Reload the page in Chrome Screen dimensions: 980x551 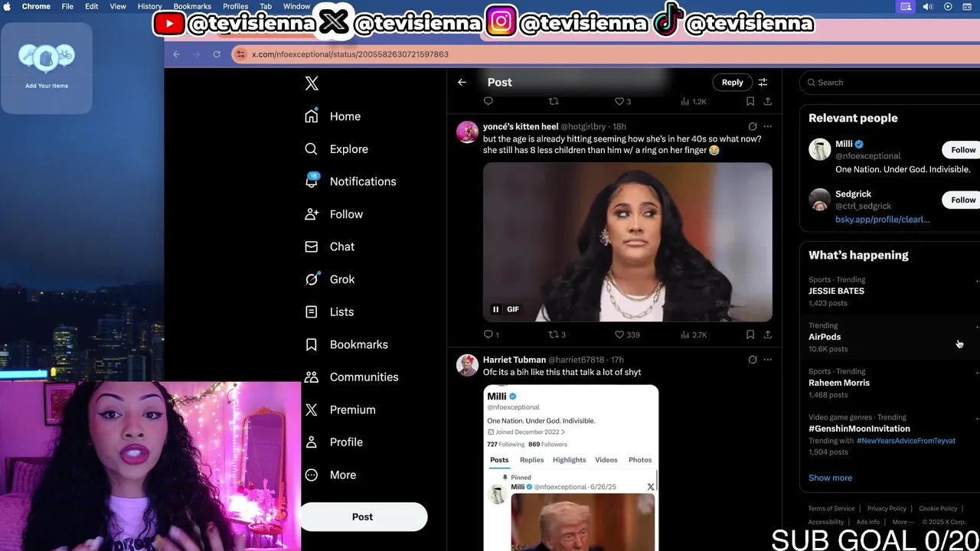click(217, 54)
